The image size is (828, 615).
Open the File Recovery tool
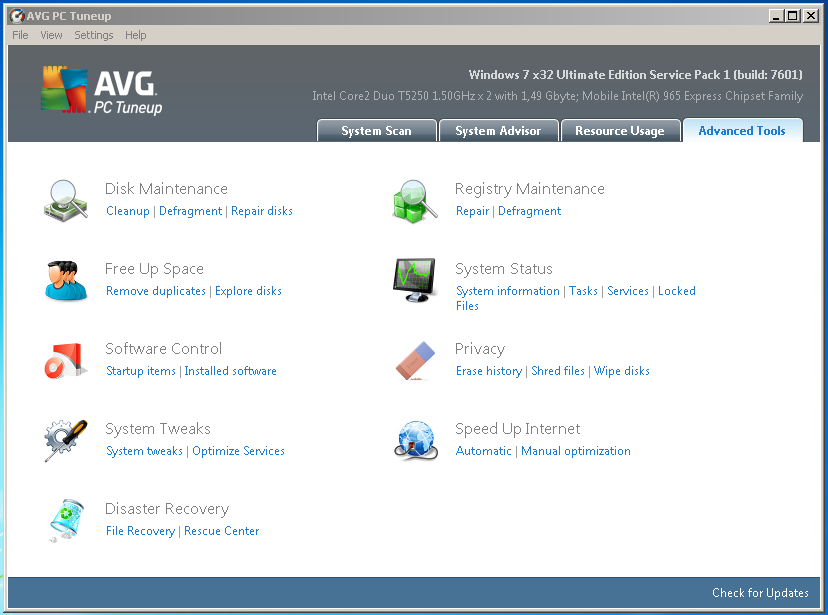click(x=140, y=531)
